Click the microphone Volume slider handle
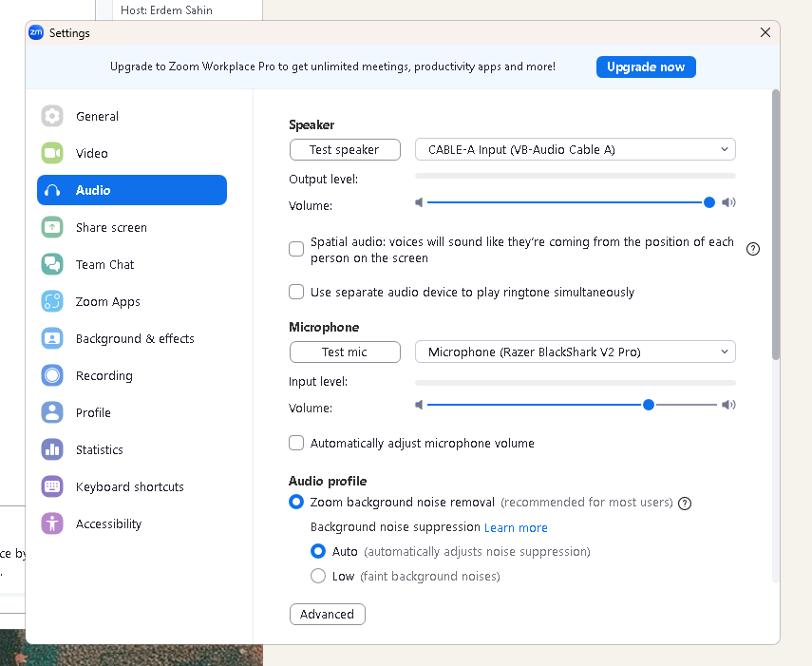812x666 pixels. coord(649,405)
